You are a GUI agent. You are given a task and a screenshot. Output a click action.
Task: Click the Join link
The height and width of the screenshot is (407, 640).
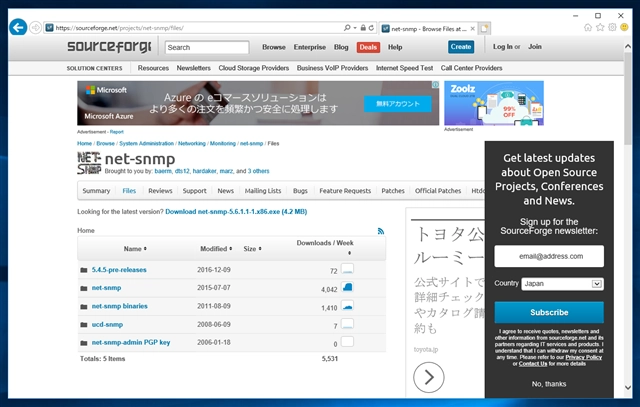(x=535, y=47)
